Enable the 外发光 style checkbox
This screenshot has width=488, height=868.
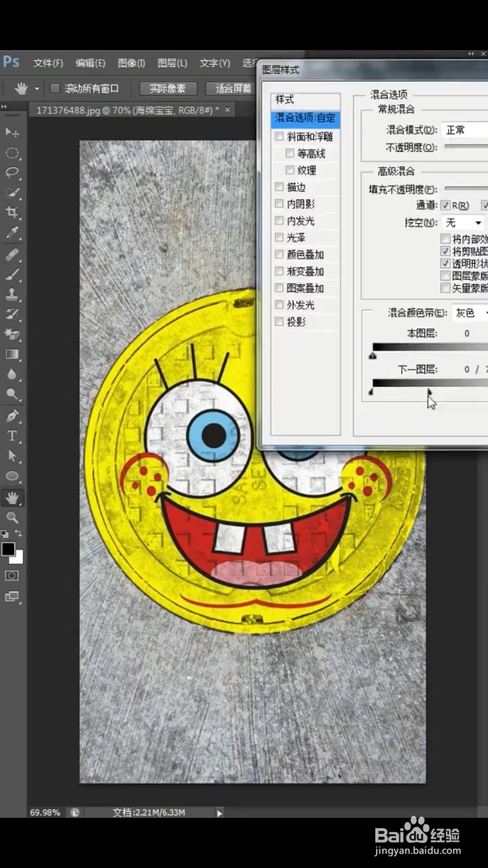click(x=279, y=305)
